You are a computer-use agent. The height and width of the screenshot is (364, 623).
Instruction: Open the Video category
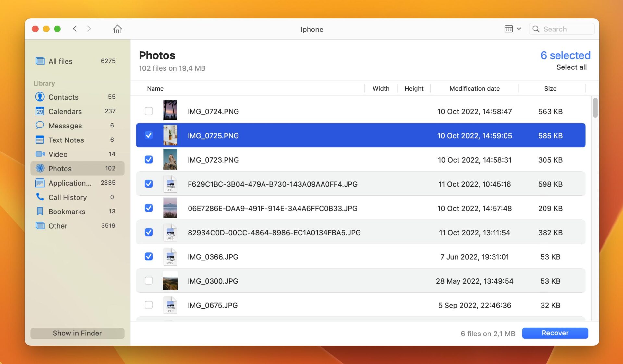pyautogui.click(x=58, y=154)
